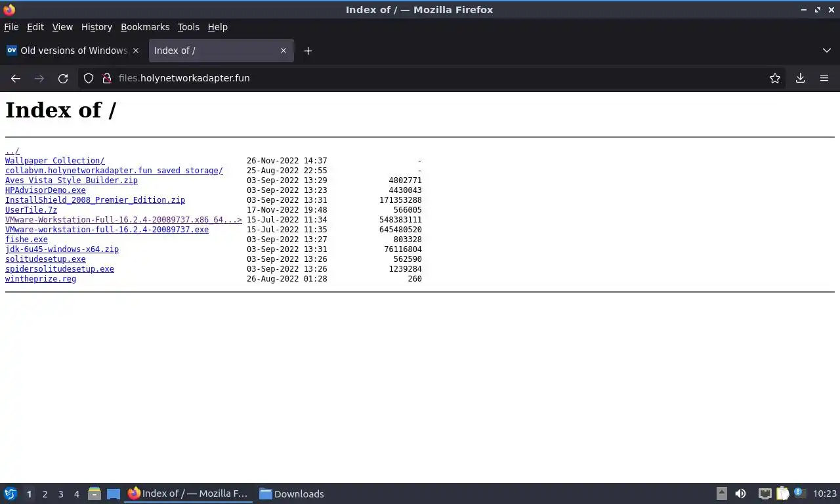Go back to the previous page
840x504 pixels.
pyautogui.click(x=16, y=78)
